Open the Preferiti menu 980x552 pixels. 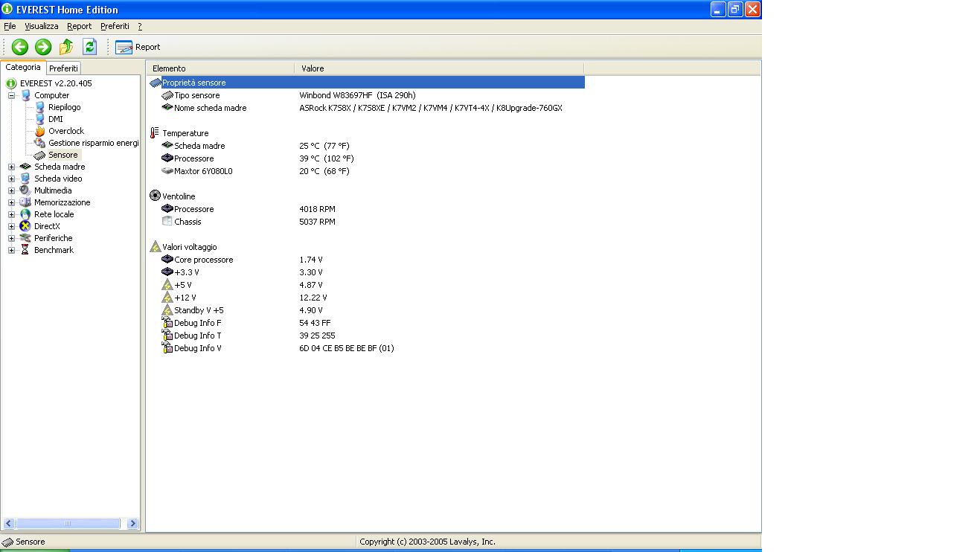(x=115, y=26)
